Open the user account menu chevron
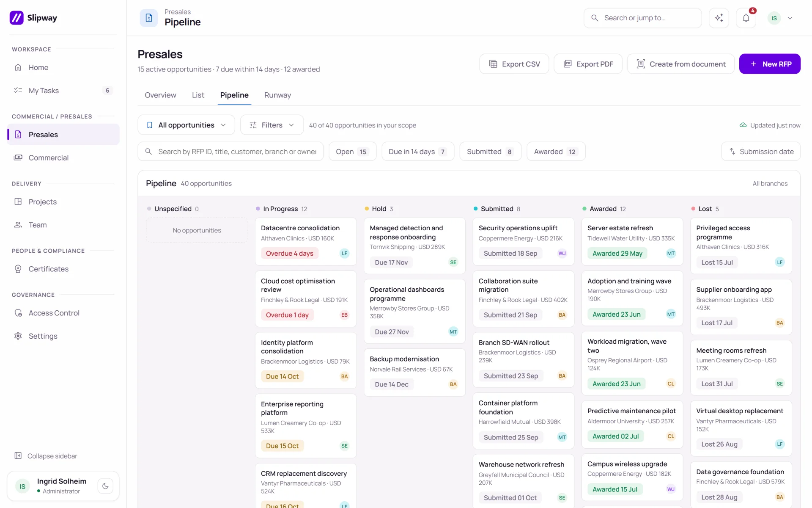Screen dimensions: 812x508 click(x=790, y=18)
